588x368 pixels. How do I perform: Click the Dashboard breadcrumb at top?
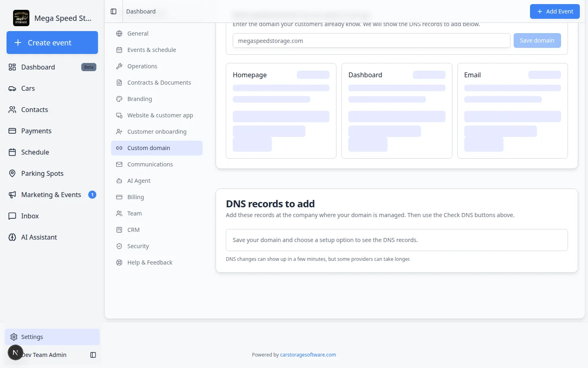[x=141, y=11]
